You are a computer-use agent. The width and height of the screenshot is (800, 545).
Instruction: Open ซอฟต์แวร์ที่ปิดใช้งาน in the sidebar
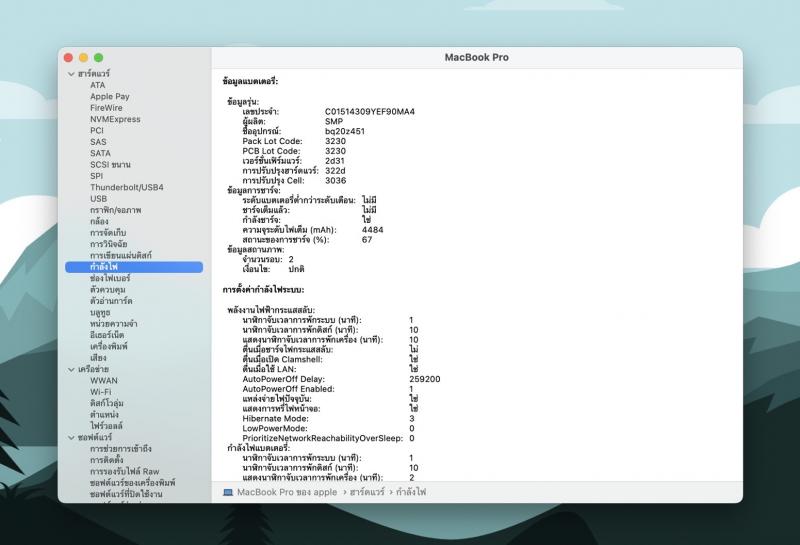126,494
